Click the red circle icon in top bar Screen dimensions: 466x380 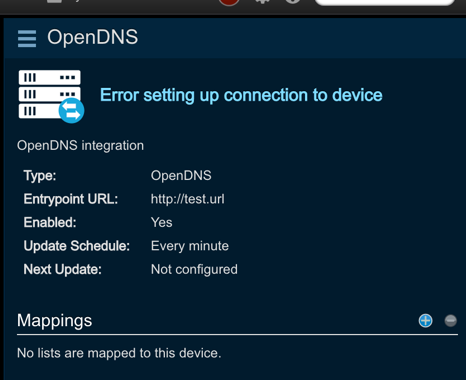[x=229, y=2]
